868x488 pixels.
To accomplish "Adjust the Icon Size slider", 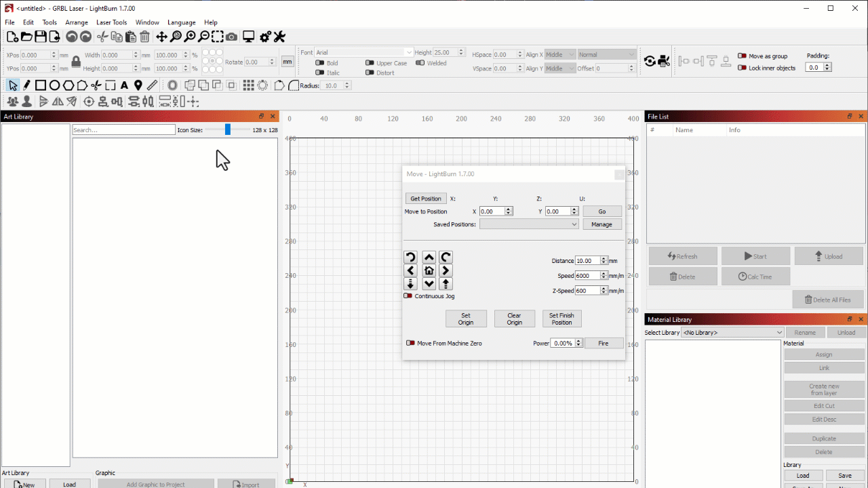I will point(227,129).
